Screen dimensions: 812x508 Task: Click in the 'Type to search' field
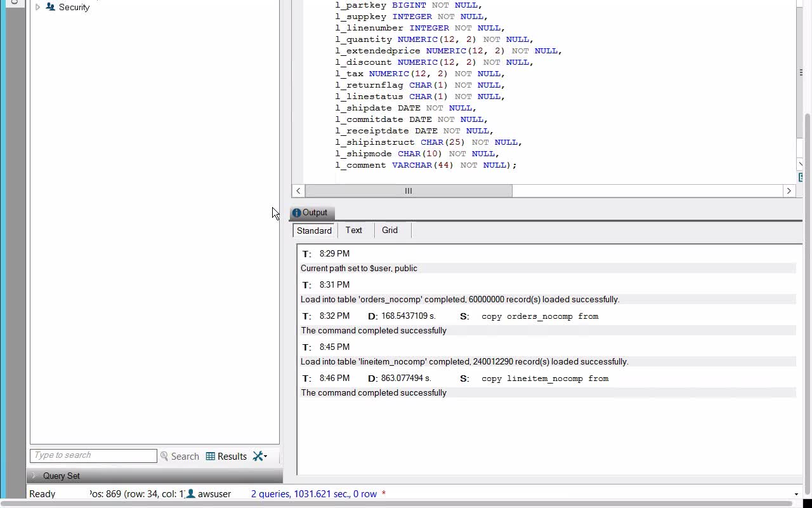point(93,456)
